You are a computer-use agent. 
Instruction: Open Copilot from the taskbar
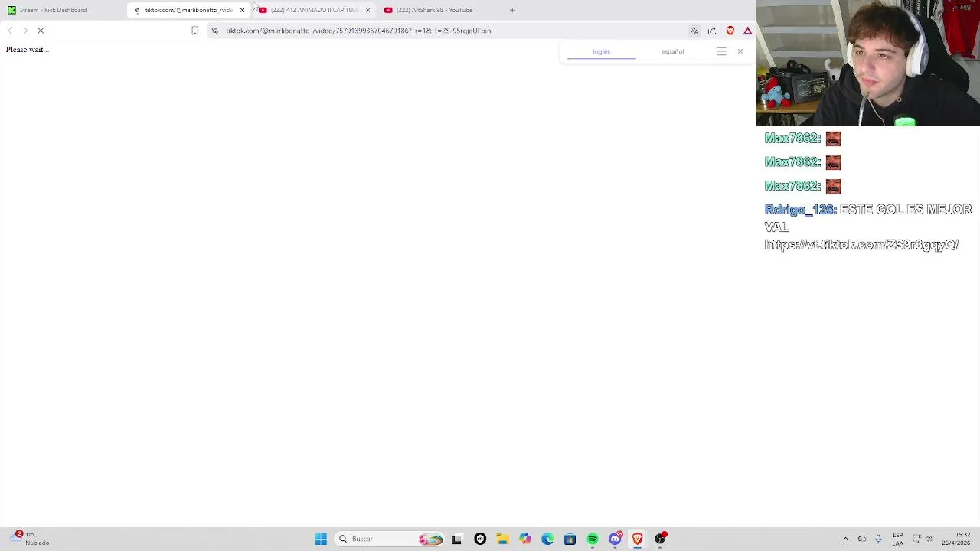click(x=524, y=539)
